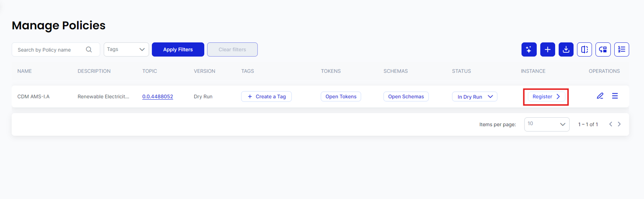Create a new policy with the plus icon
This screenshot has width=644, height=199.
[548, 49]
